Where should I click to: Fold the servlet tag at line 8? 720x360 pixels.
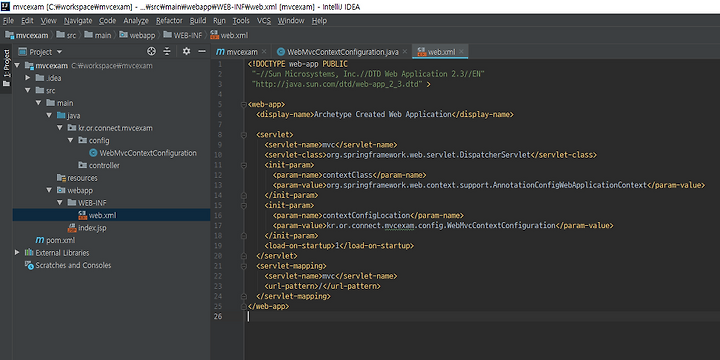coord(243,135)
